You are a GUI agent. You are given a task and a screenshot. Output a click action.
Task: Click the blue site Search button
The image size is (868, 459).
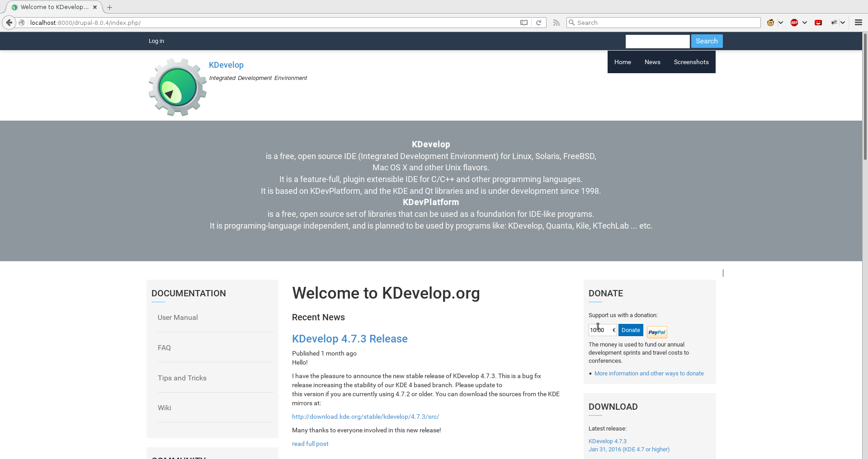(x=707, y=41)
